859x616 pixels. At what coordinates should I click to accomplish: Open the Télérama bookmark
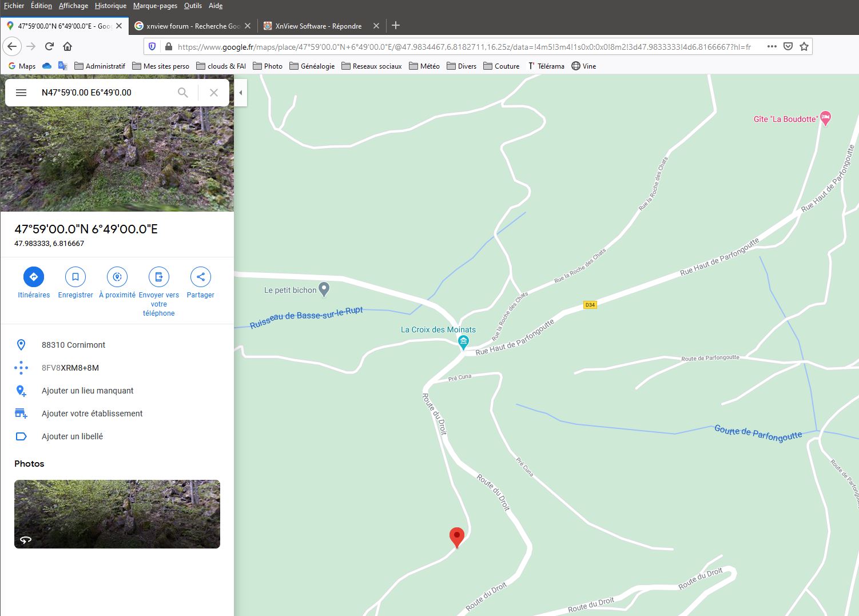(546, 66)
